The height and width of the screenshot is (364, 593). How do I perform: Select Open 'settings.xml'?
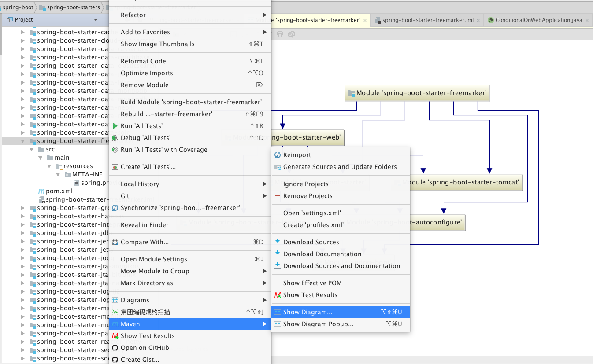tap(341, 213)
